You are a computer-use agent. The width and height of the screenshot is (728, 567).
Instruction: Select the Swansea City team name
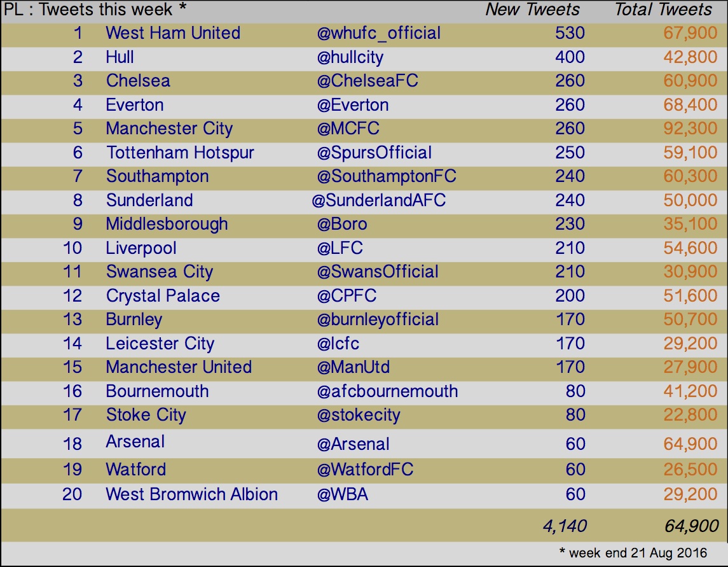click(x=159, y=272)
